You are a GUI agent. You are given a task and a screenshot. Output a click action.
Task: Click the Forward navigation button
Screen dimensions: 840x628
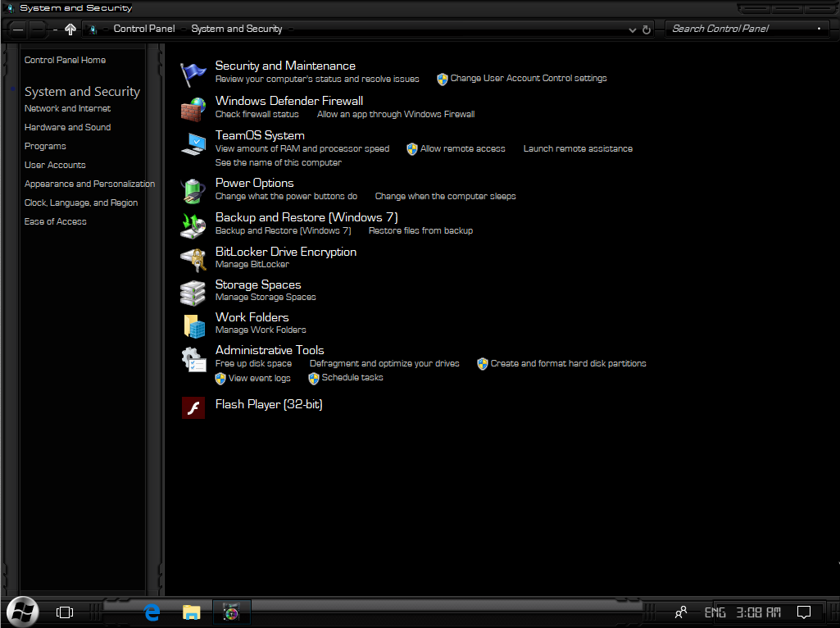38,30
